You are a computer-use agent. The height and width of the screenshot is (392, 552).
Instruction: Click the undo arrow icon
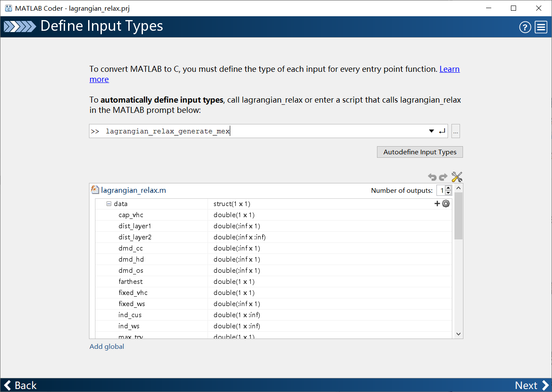[x=432, y=177]
